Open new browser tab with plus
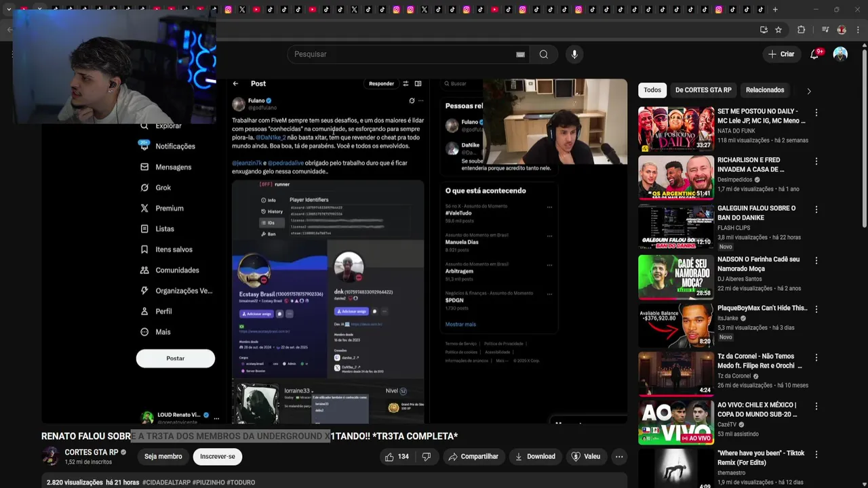The width and height of the screenshot is (868, 488). click(775, 9)
